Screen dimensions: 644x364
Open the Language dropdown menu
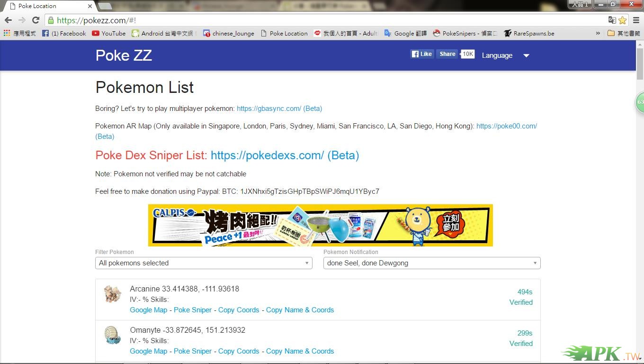click(506, 55)
